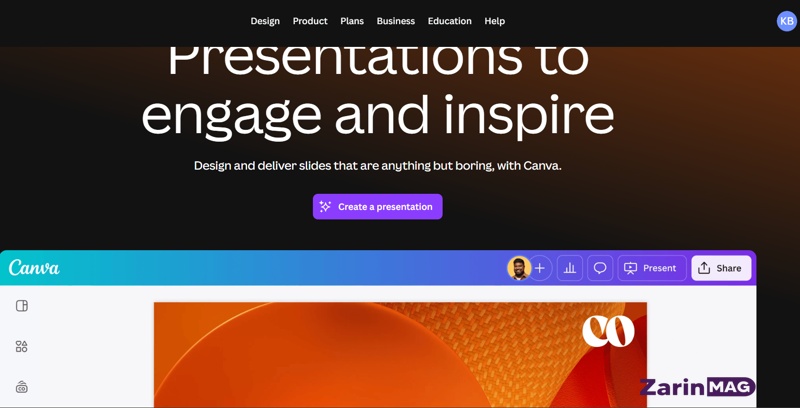The height and width of the screenshot is (408, 800).
Task: Open the bar chart insights icon
Action: 570,268
